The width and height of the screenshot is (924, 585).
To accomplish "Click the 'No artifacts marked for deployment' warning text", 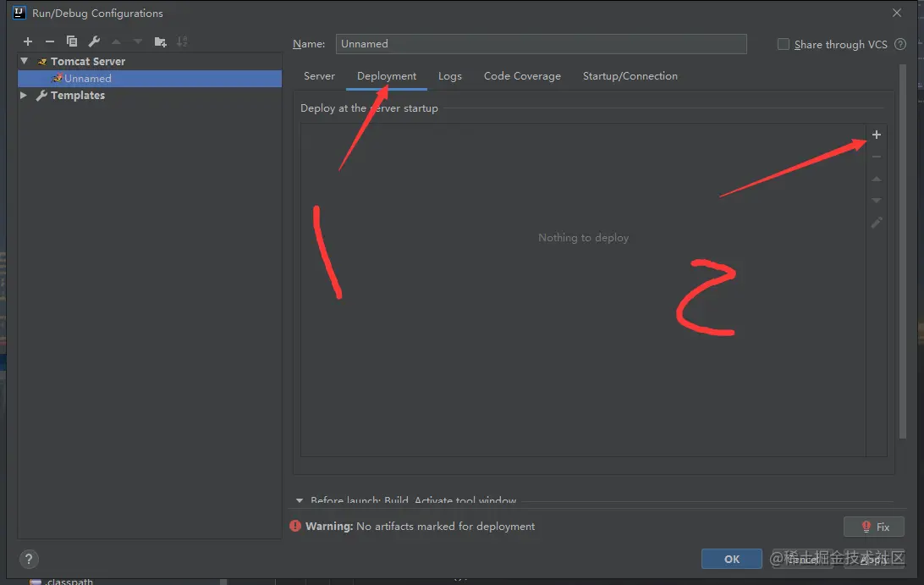I will pos(445,526).
